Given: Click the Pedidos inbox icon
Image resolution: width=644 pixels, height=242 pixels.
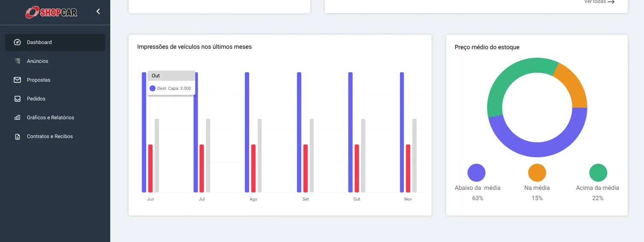Looking at the screenshot, I should 18,99.
